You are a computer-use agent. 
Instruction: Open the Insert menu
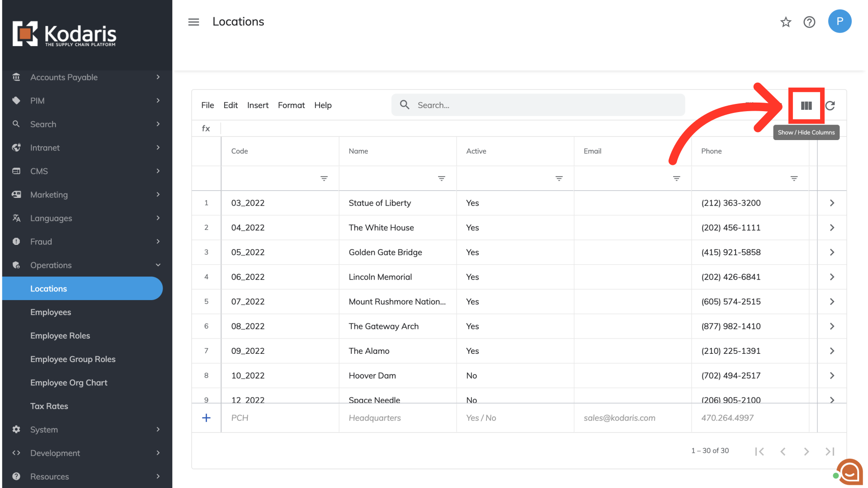(x=258, y=105)
